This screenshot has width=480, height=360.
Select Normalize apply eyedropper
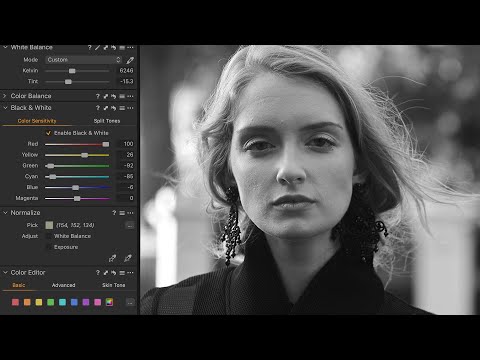pyautogui.click(x=128, y=258)
